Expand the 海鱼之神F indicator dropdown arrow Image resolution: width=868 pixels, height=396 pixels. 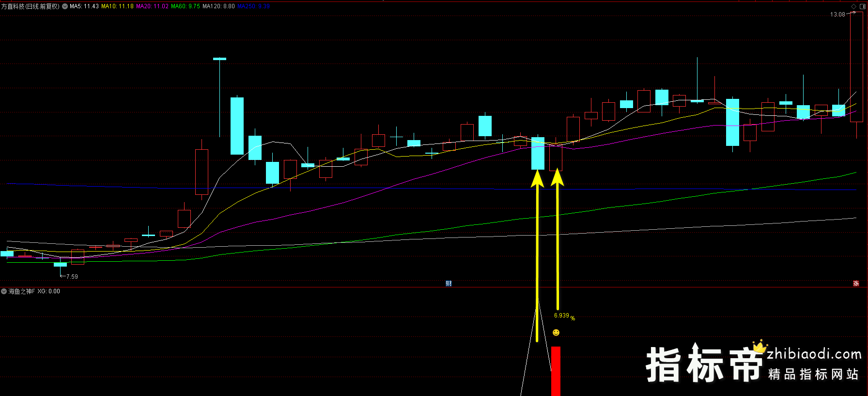click(4, 291)
